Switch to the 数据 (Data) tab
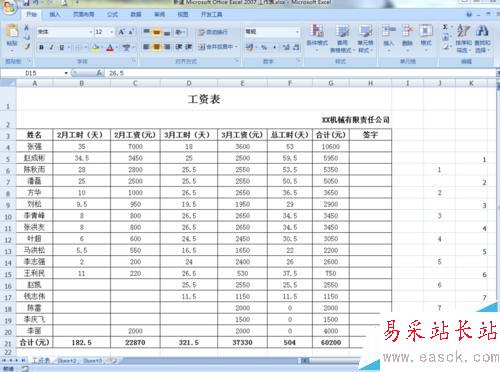Viewport: 500px width, 372px height. click(x=136, y=14)
